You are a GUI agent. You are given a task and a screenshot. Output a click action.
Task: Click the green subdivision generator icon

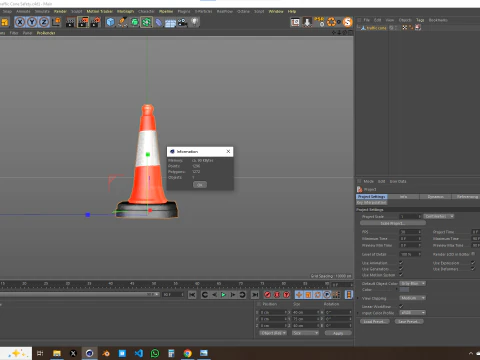(x=134, y=22)
